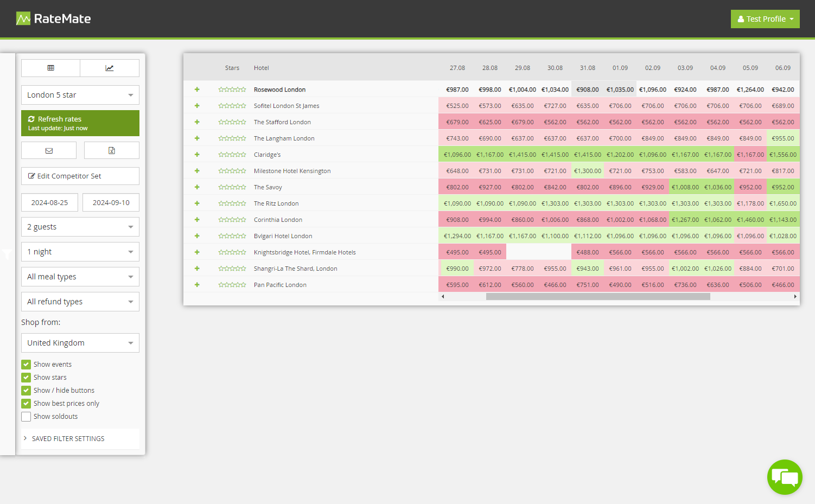Viewport: 815px width, 504px height.
Task: Click Knightsbridge Hotel, Firmdale Hotels name
Action: pyautogui.click(x=305, y=252)
